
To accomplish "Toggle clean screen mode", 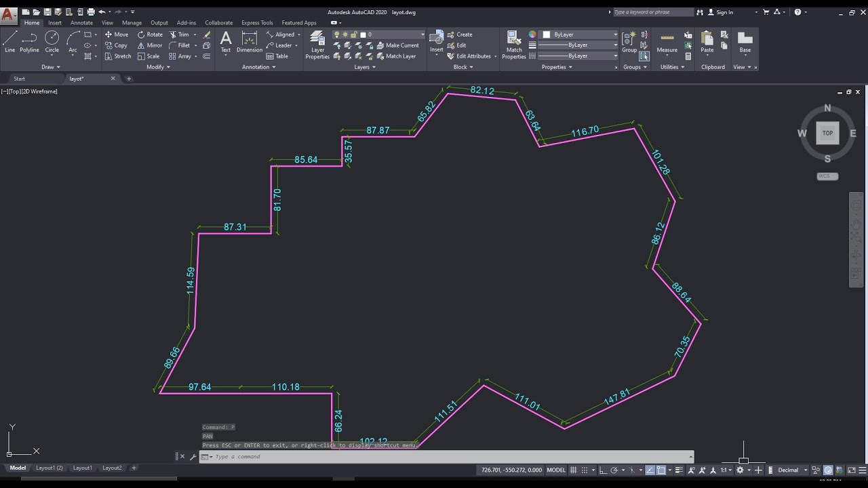I will 851,470.
